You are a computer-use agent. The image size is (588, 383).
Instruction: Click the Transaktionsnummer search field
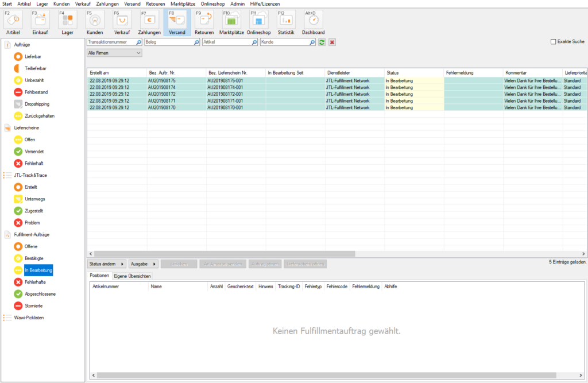pos(111,42)
